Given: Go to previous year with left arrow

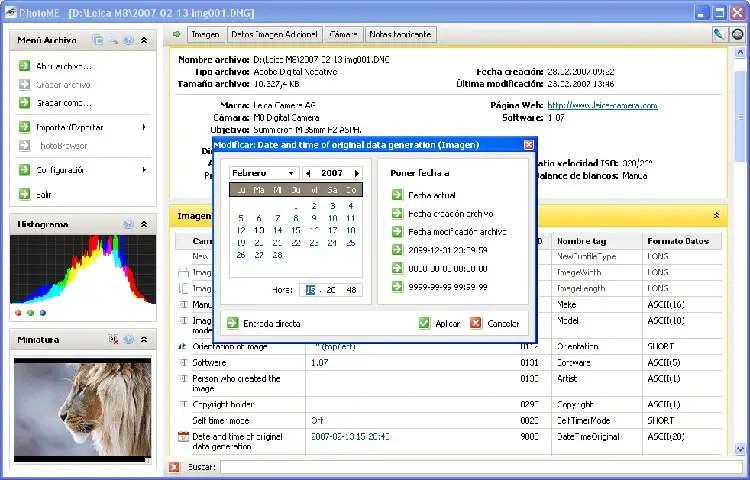Looking at the screenshot, I should [x=308, y=173].
